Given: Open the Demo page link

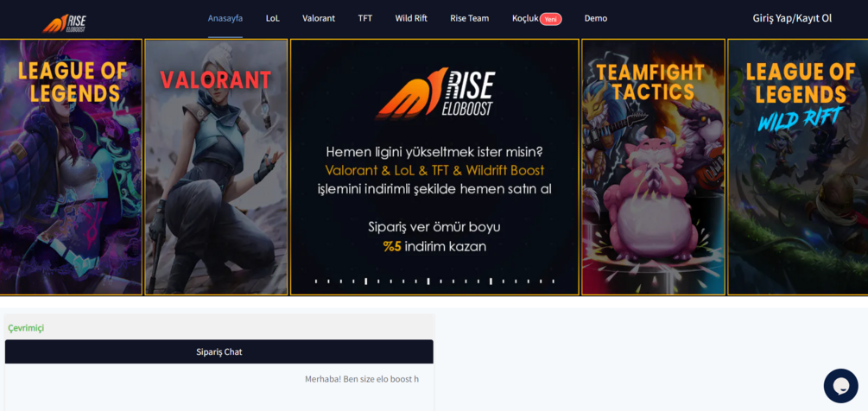Looking at the screenshot, I should [x=596, y=18].
